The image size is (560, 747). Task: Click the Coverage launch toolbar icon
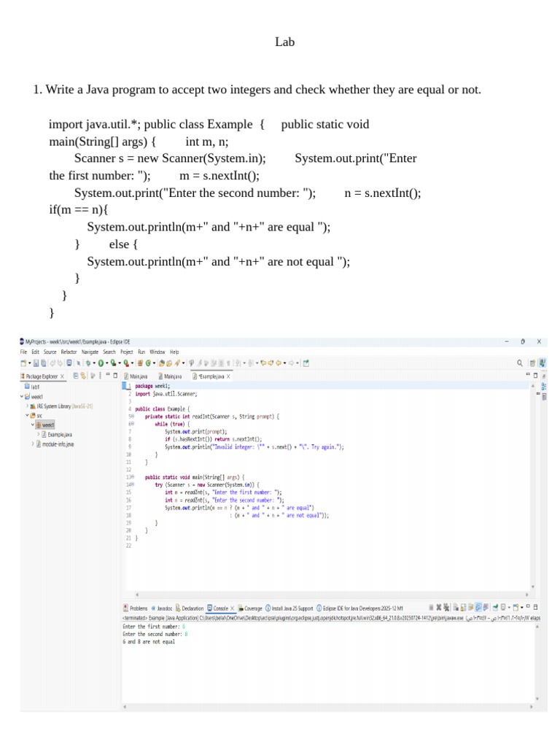pos(113,363)
